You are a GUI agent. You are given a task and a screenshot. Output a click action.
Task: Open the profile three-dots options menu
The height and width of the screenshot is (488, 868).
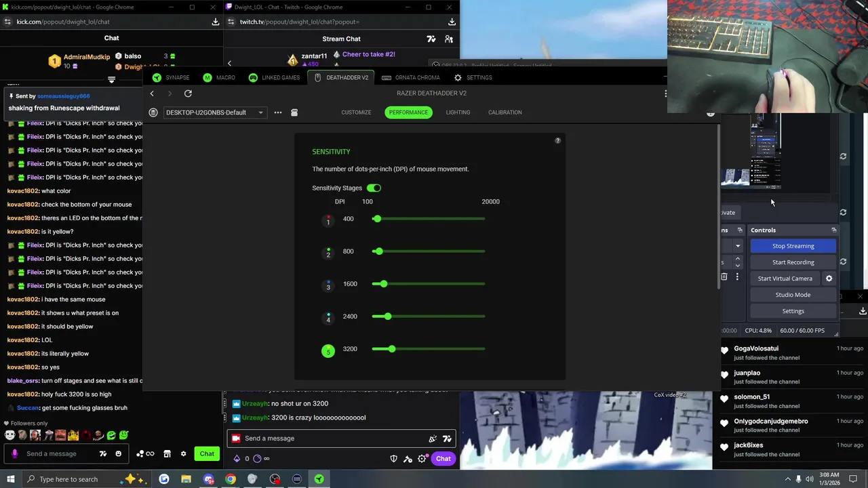278,113
